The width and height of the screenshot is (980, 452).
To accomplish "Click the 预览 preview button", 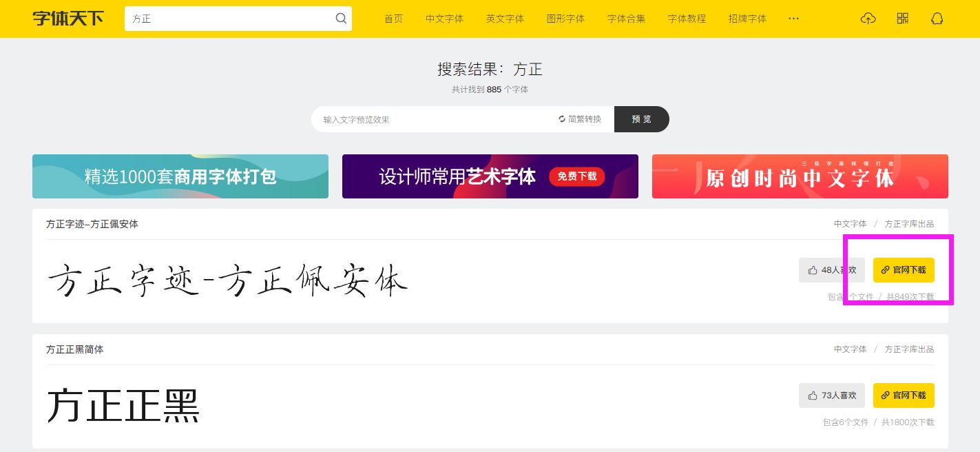I will coord(641,119).
